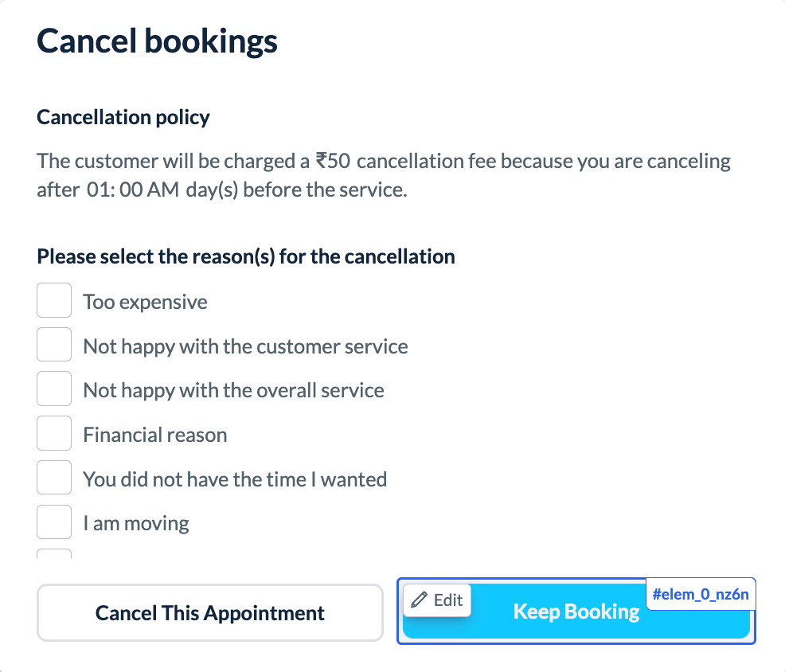Click the "Not happy with the customer service" text
This screenshot has width=785, height=672.
tap(245, 346)
